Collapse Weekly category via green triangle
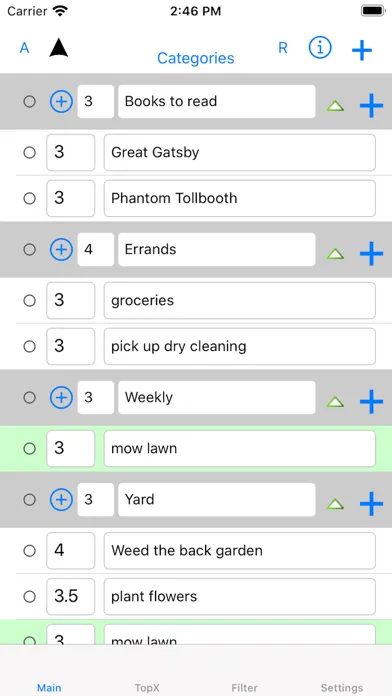 336,402
